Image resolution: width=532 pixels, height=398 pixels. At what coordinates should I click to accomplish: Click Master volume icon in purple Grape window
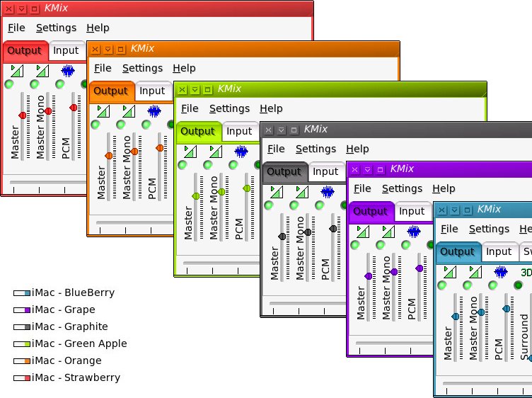pos(364,232)
